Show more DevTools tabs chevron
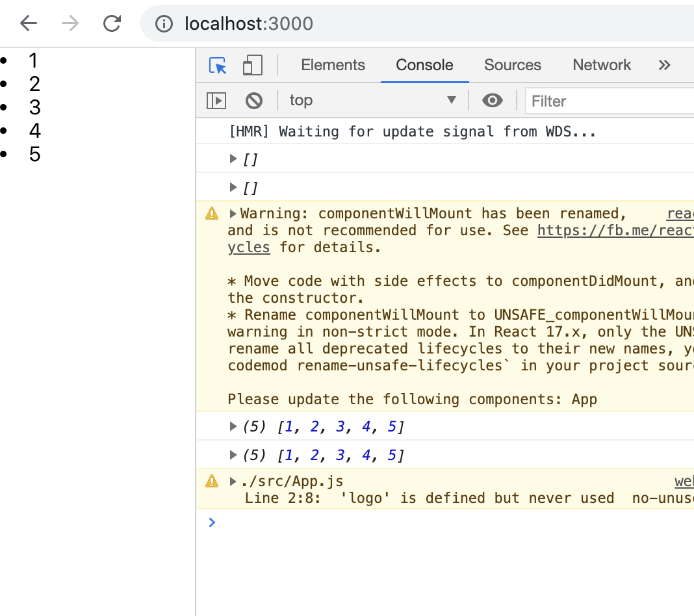The width and height of the screenshot is (694, 616). (x=664, y=65)
